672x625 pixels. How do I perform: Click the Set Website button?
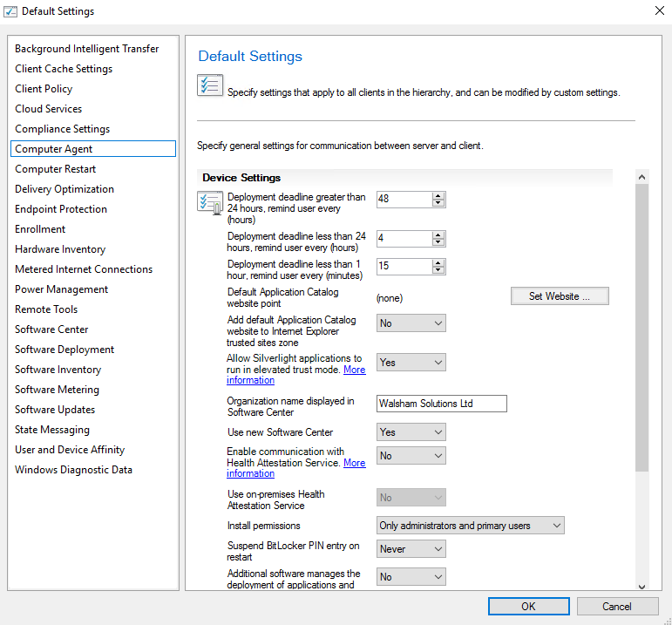pyautogui.click(x=560, y=296)
